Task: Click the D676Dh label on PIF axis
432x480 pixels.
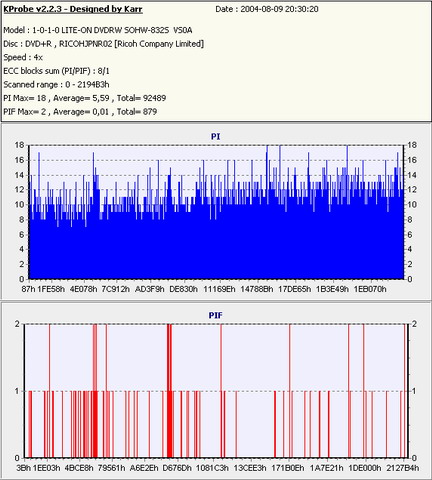Action: [177, 468]
